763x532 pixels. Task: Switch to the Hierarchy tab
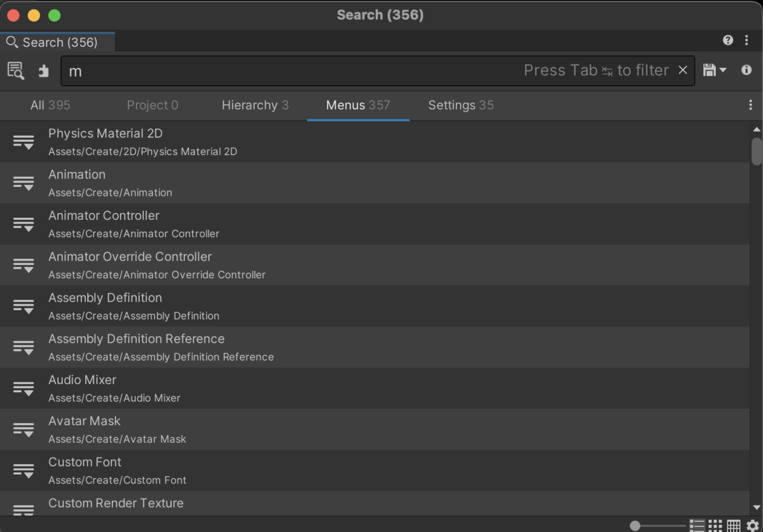[x=255, y=105]
